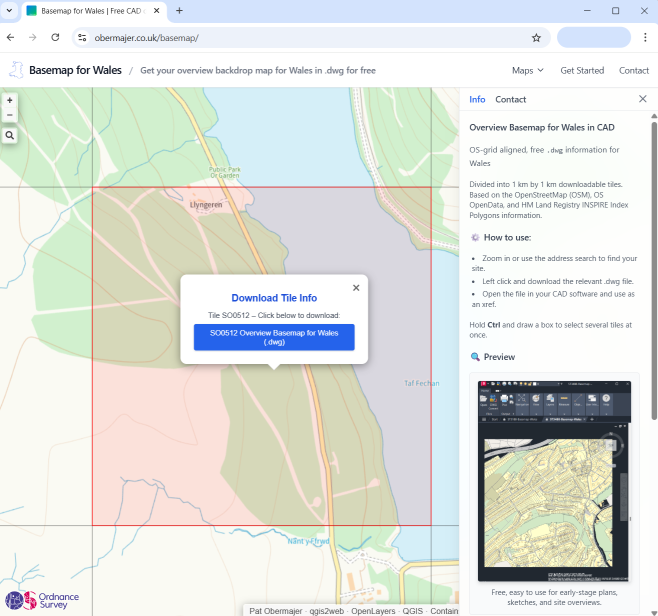658x616 pixels.
Task: Click the Basemap for Wales logo icon
Action: tap(16, 70)
